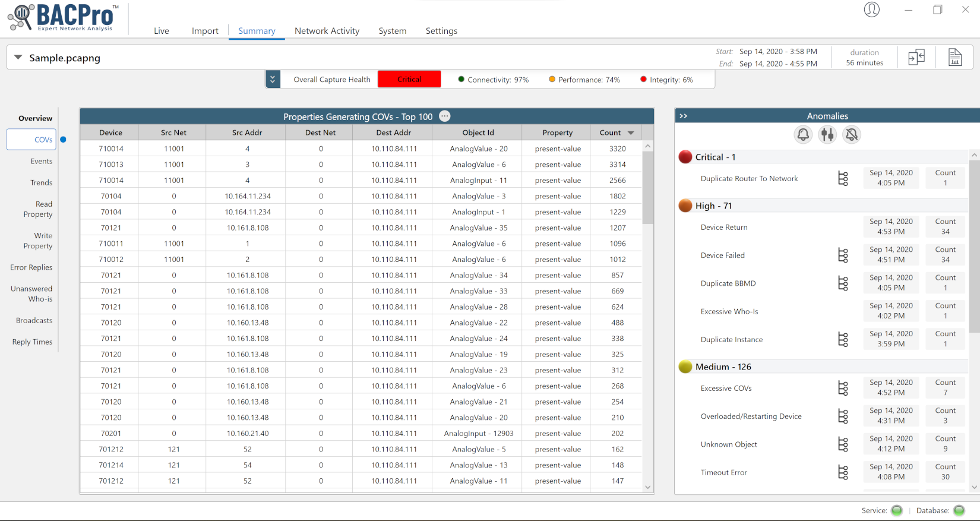Viewport: 980px width, 521px height.
Task: Switch to the Import tab
Action: tap(205, 31)
